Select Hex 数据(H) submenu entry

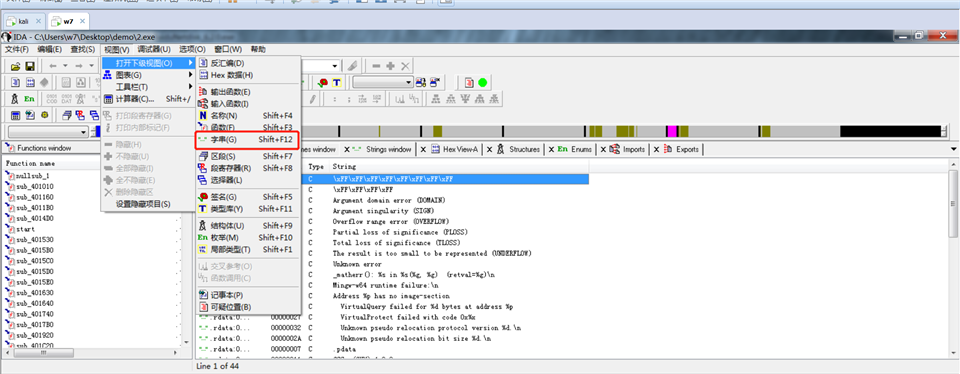(247, 75)
